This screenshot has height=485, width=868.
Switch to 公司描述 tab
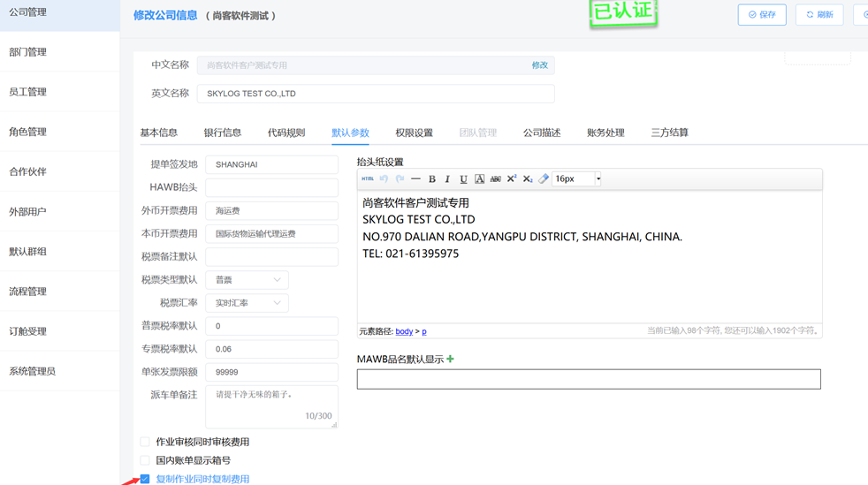(x=542, y=133)
